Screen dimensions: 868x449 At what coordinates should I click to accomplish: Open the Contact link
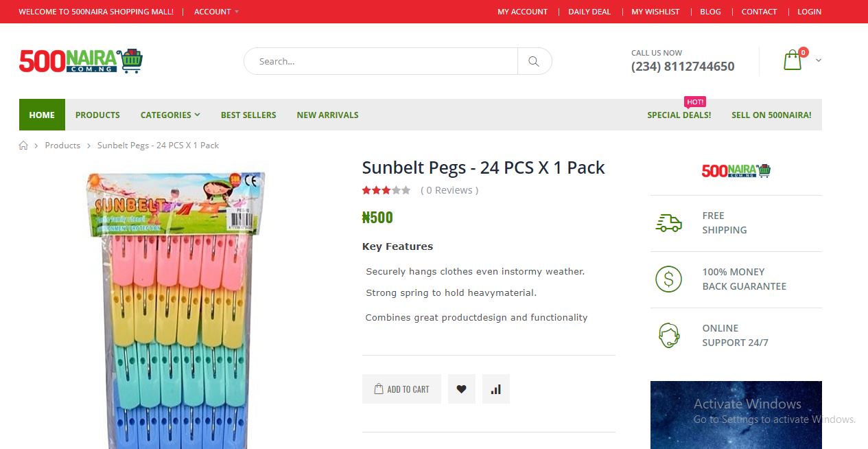(759, 12)
